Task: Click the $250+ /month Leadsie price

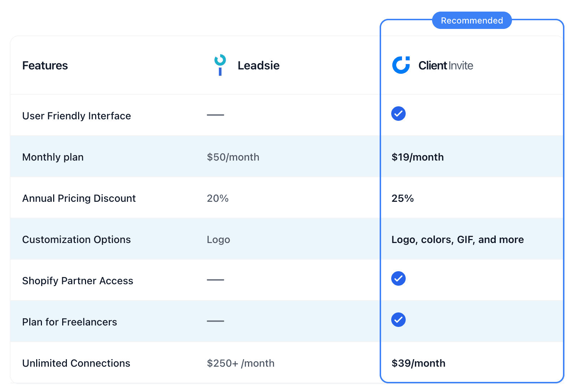Action: click(240, 363)
